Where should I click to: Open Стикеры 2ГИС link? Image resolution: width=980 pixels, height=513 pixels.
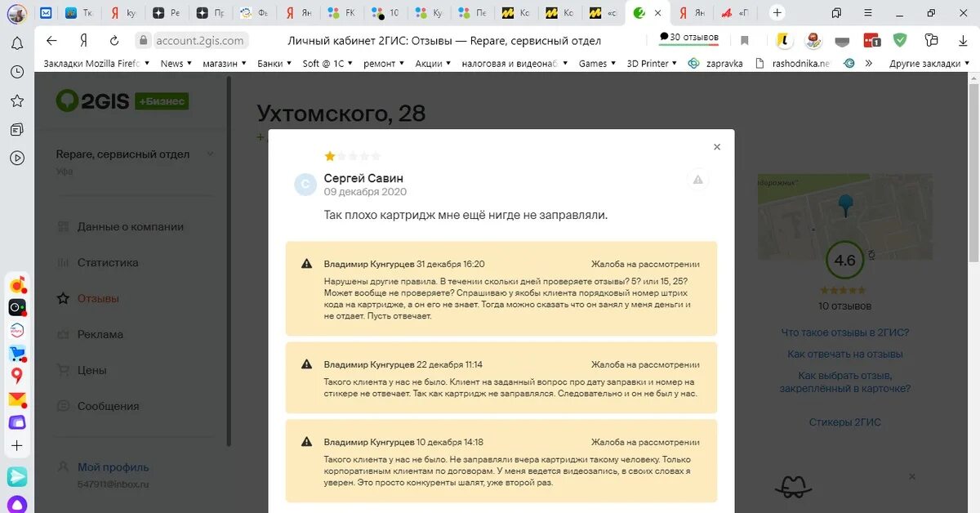tap(844, 422)
